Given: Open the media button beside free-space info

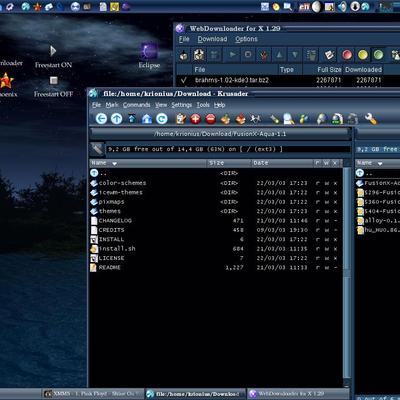Looking at the screenshot, I should click(97, 149).
